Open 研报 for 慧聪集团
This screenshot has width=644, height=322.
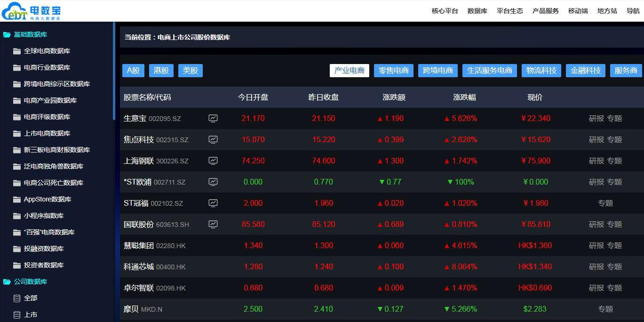click(x=596, y=245)
